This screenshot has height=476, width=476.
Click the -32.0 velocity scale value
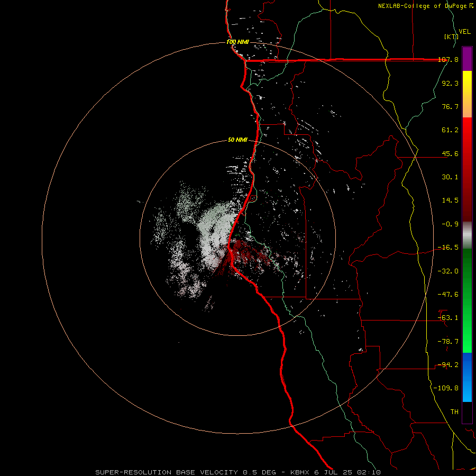[448, 271]
